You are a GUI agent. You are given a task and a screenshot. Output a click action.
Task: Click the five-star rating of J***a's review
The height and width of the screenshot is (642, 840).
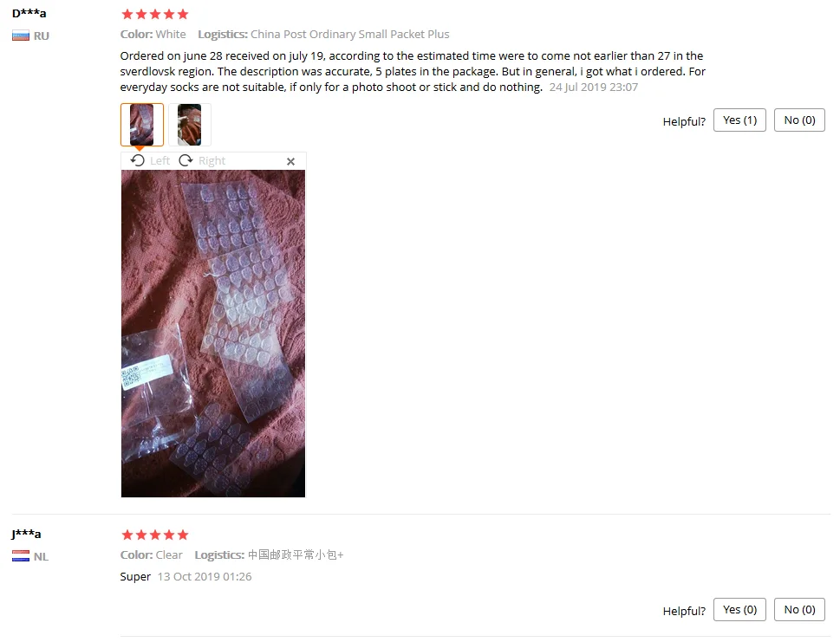coord(155,535)
